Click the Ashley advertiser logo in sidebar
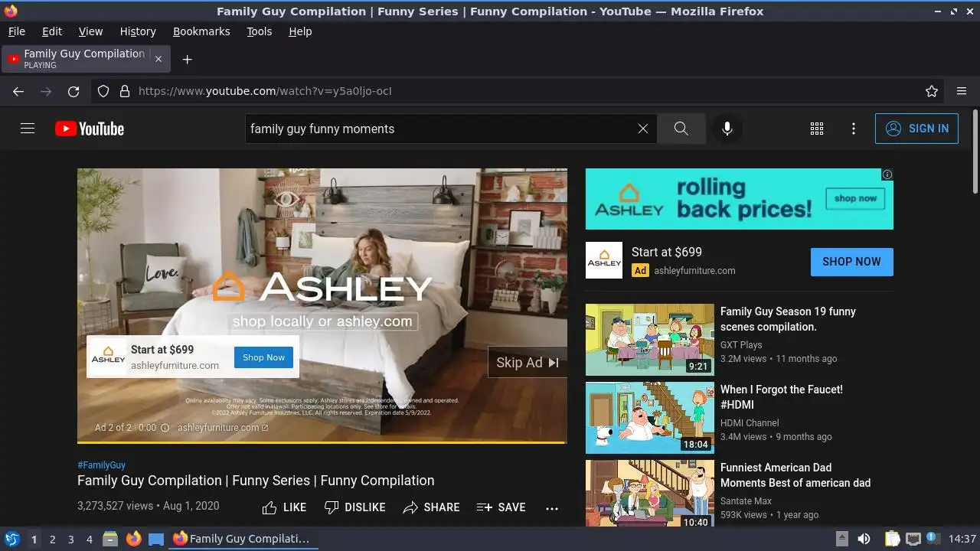The width and height of the screenshot is (980, 551). point(604,260)
